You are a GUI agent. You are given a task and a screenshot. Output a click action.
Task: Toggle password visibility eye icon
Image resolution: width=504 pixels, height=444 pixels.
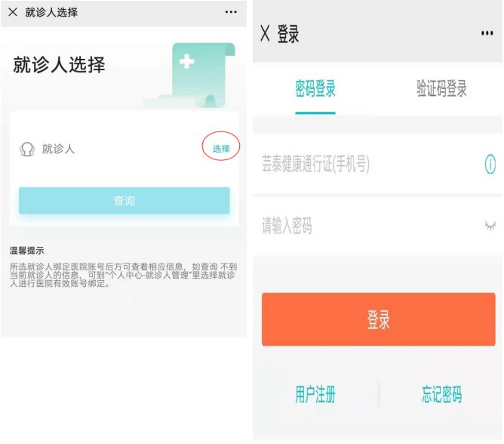(x=490, y=225)
